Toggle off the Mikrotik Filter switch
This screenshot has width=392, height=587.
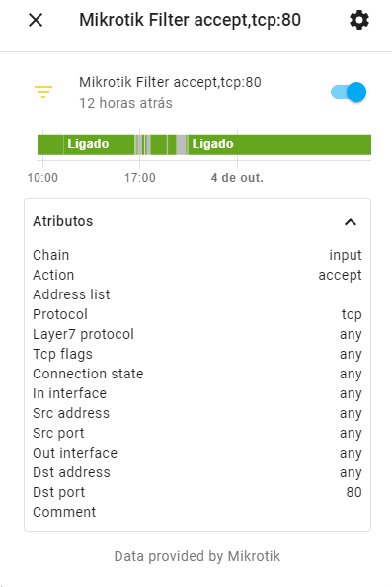tap(349, 92)
